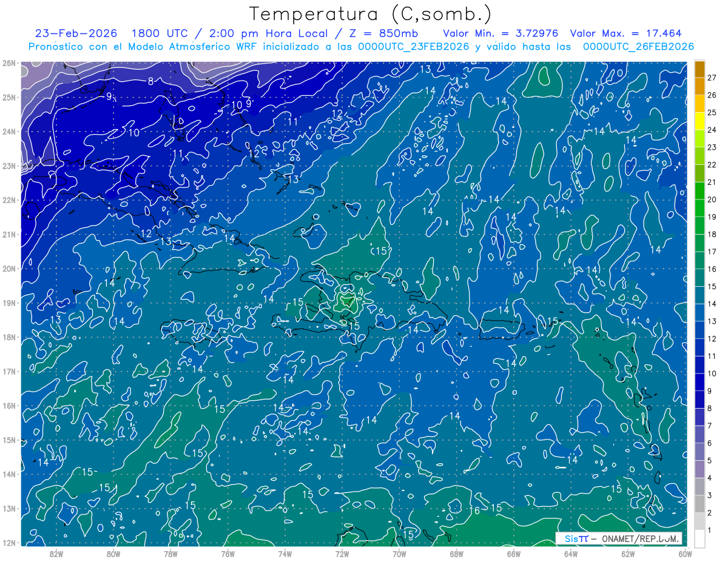Click the '18N' latitude axis label
This screenshot has width=728, height=562.
pyautogui.click(x=8, y=337)
